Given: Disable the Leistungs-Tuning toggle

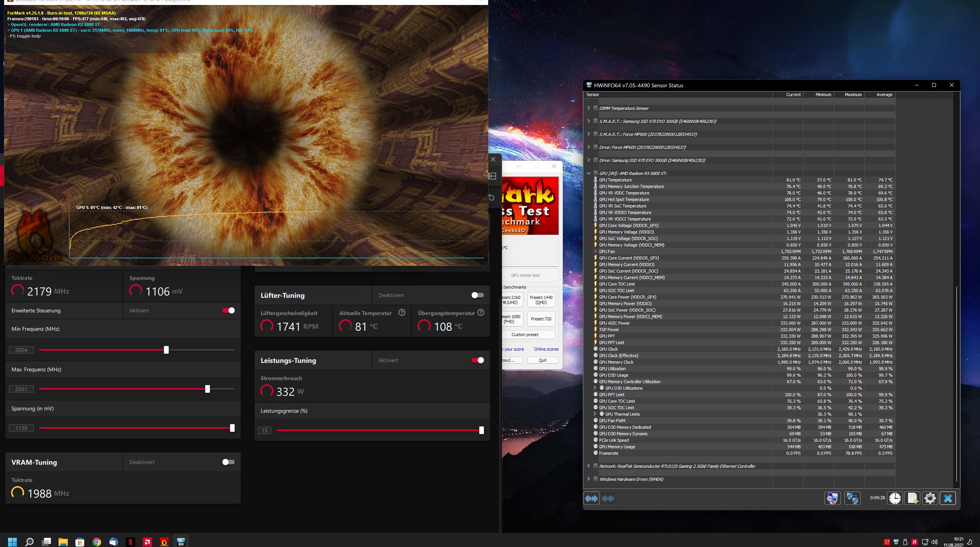Looking at the screenshot, I should [x=477, y=360].
